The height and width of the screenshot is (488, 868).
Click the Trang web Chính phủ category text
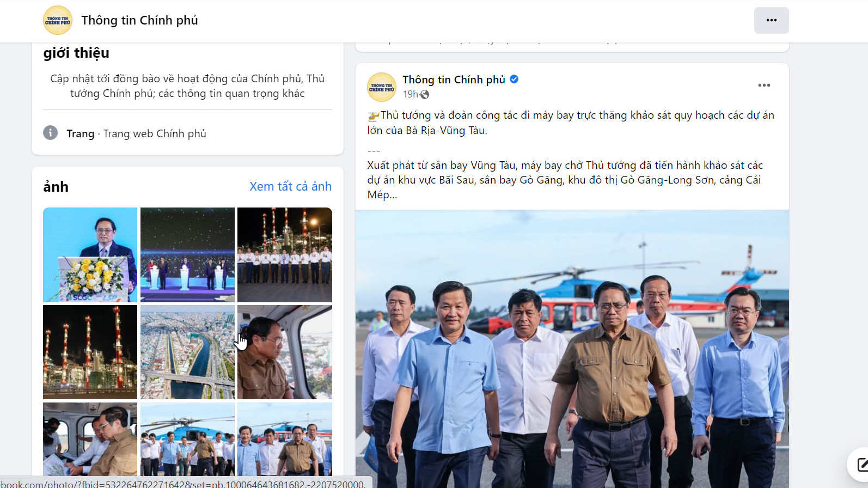[155, 133]
